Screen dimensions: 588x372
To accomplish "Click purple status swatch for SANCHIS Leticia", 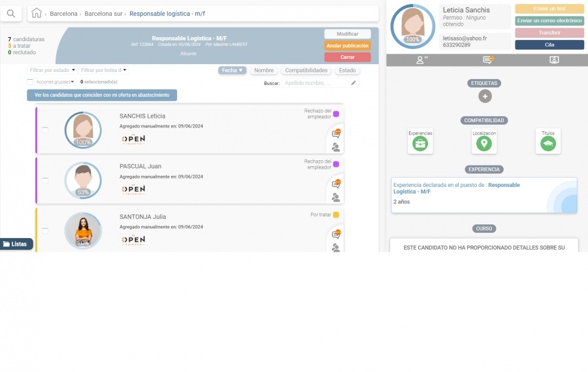I will pos(336,114).
